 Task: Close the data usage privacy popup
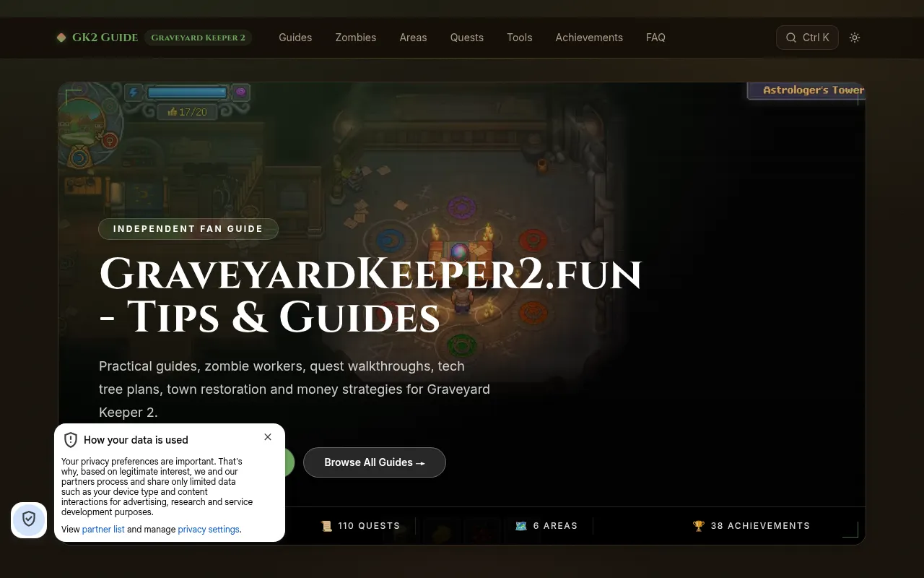268,437
